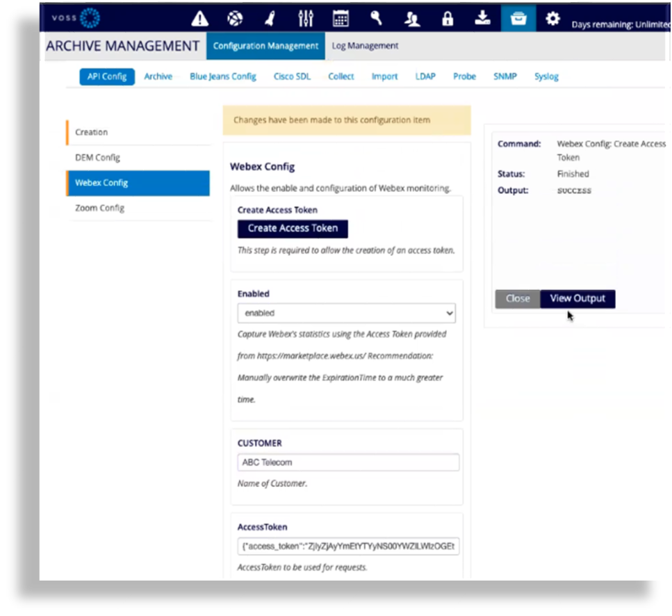Open settings via the sliders icon
672x616 pixels.
coord(305,19)
